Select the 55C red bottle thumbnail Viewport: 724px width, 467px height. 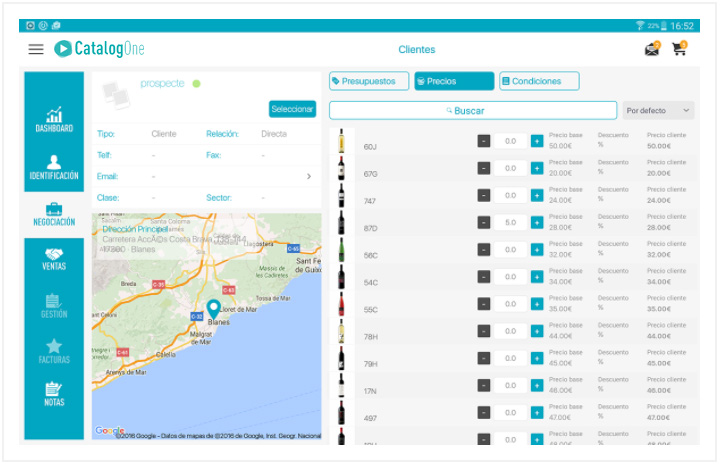341,304
